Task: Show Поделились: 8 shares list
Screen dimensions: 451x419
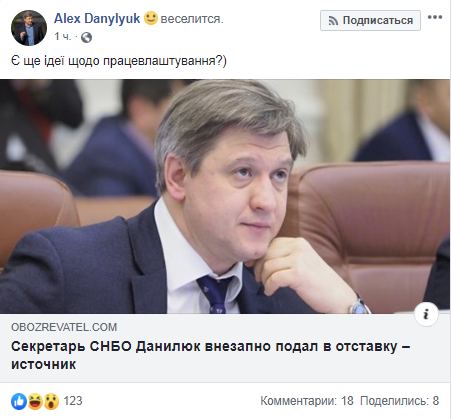Action: pyautogui.click(x=400, y=401)
